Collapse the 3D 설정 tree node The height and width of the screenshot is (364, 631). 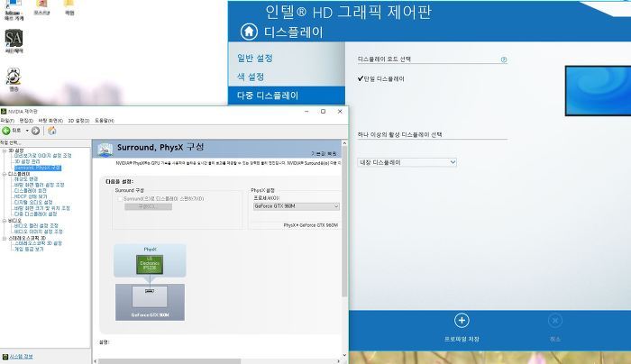[4, 150]
